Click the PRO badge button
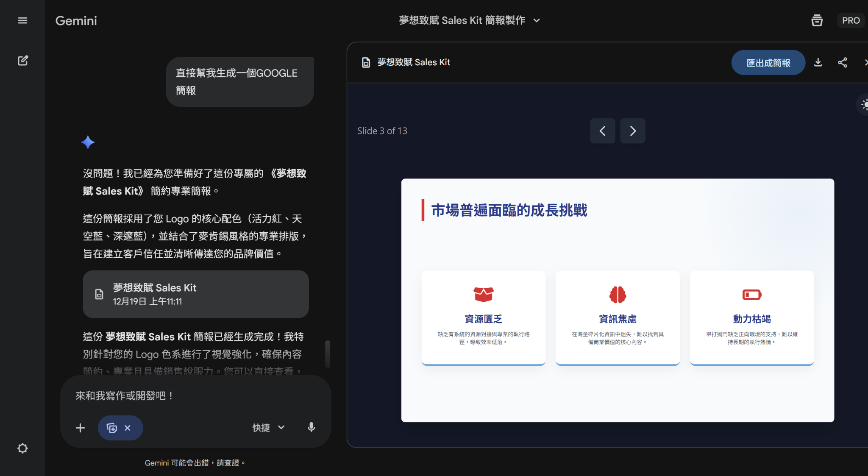Screen dimensions: 868x476 pyautogui.click(x=851, y=20)
